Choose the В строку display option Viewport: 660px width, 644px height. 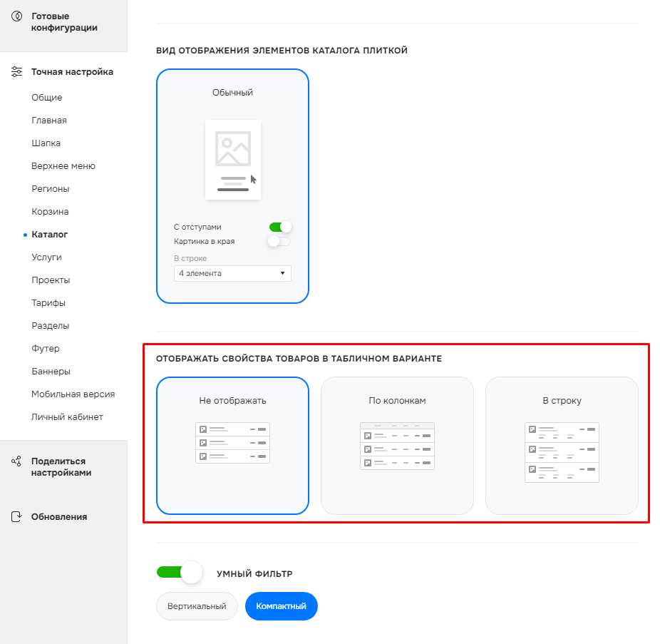[x=562, y=446]
